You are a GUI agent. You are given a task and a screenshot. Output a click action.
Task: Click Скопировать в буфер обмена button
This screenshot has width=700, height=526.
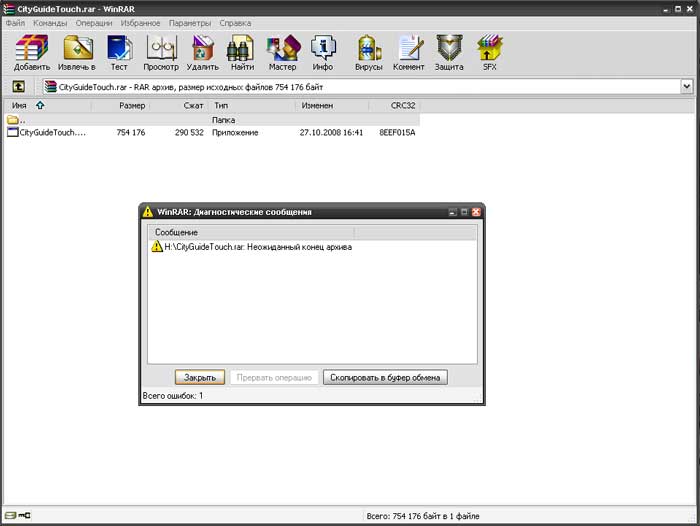tap(385, 377)
